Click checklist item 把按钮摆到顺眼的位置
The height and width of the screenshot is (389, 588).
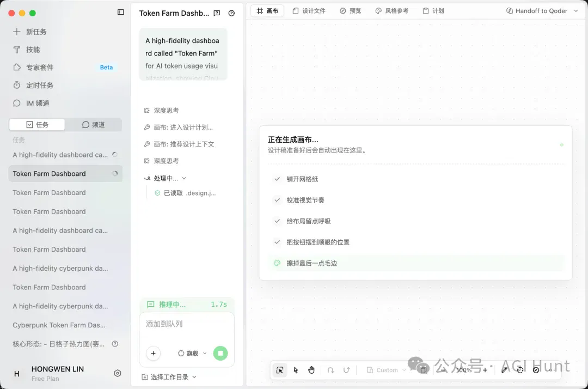tap(318, 242)
